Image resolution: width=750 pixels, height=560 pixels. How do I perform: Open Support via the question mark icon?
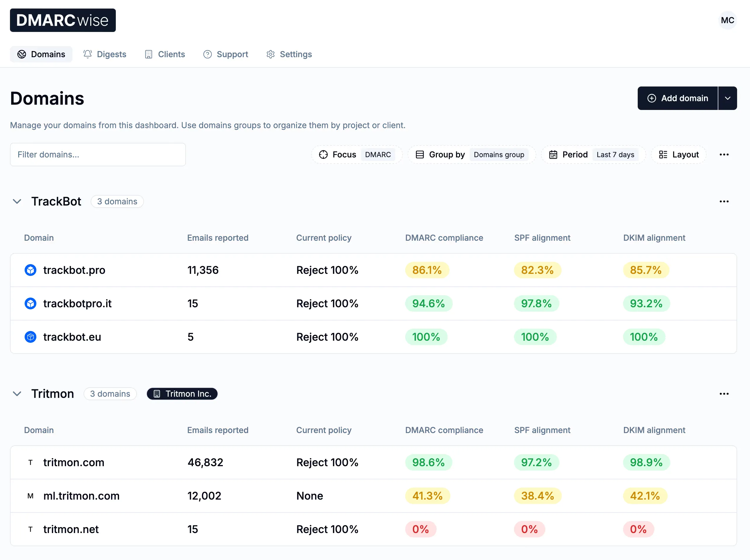[x=207, y=54]
